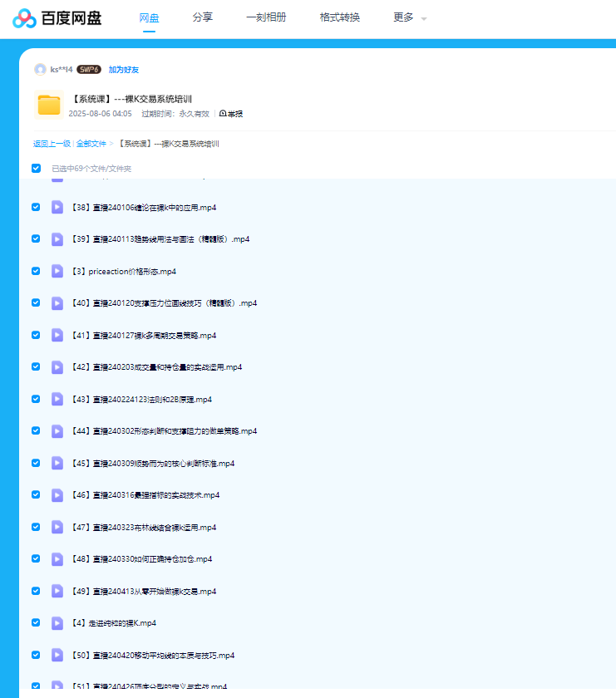Click username ks**l4
Viewport: 616px width, 698px height.
pos(62,70)
